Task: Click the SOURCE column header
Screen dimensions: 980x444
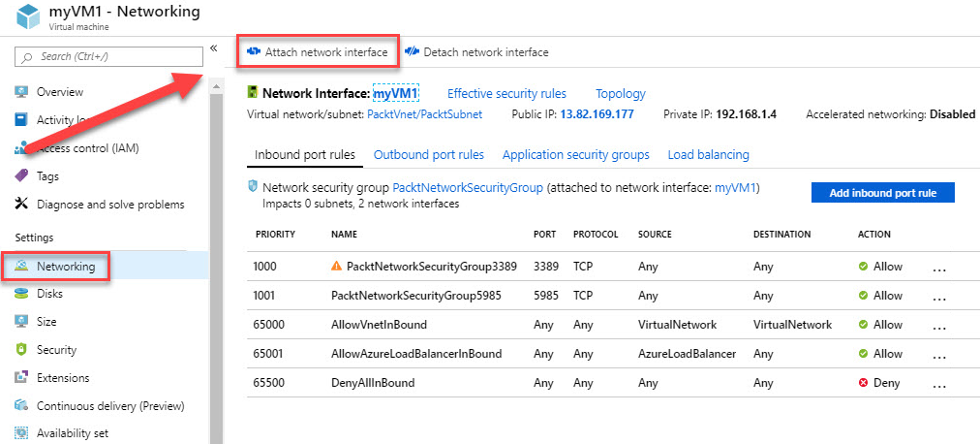Action: 655,235
